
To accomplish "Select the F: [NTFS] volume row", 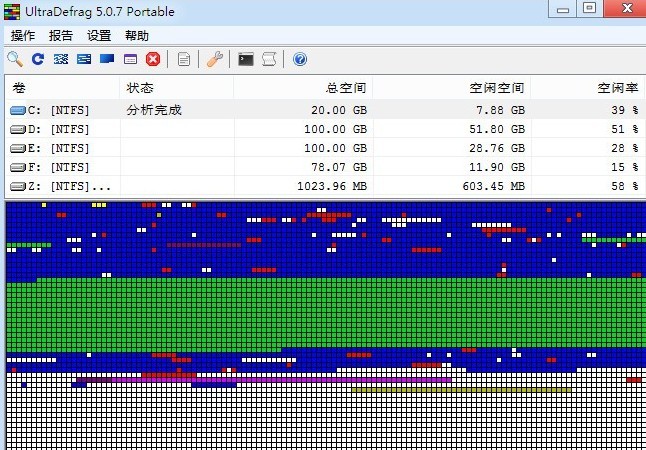I will click(325, 167).
